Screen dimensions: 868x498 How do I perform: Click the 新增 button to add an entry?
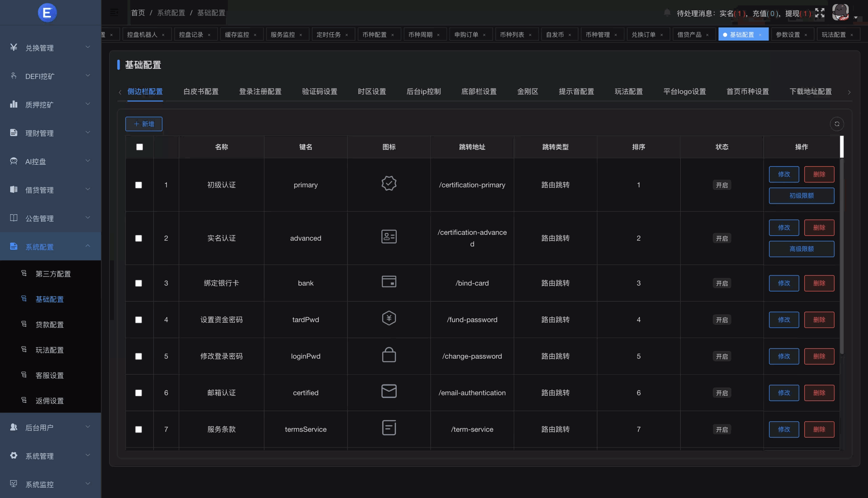[x=144, y=124]
